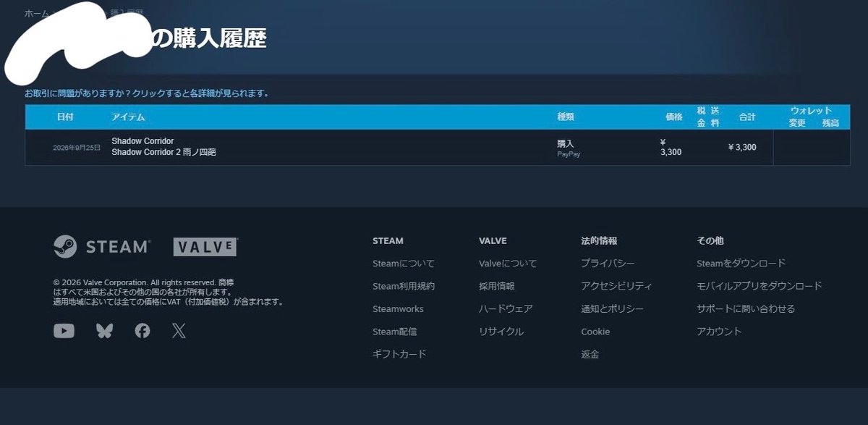This screenshot has width=868, height=425.
Task: Open Steamworks footer link
Action: [398, 309]
